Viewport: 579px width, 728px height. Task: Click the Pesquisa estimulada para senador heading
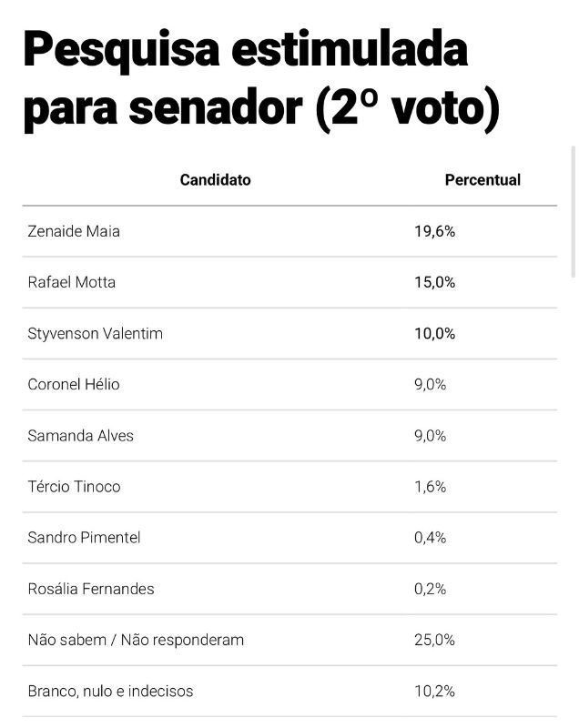(x=261, y=79)
